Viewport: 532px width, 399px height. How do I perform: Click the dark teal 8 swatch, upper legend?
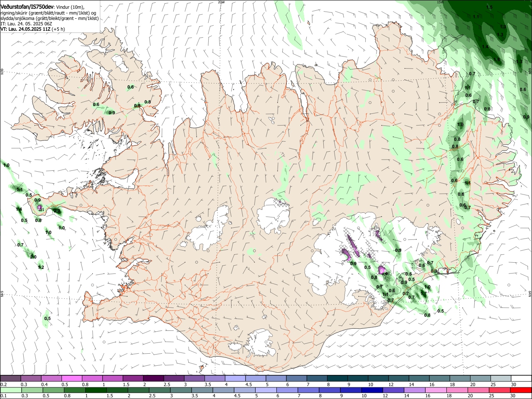click(337, 379)
